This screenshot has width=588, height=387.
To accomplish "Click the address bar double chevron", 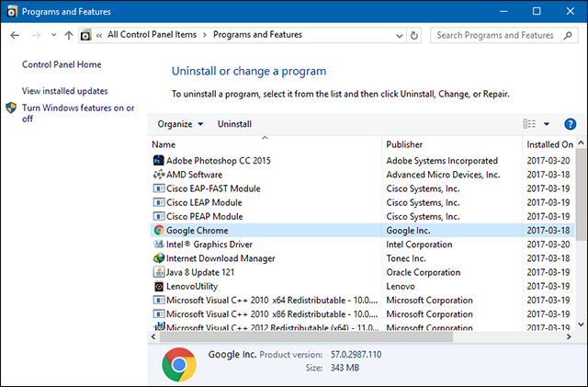I will (99, 35).
